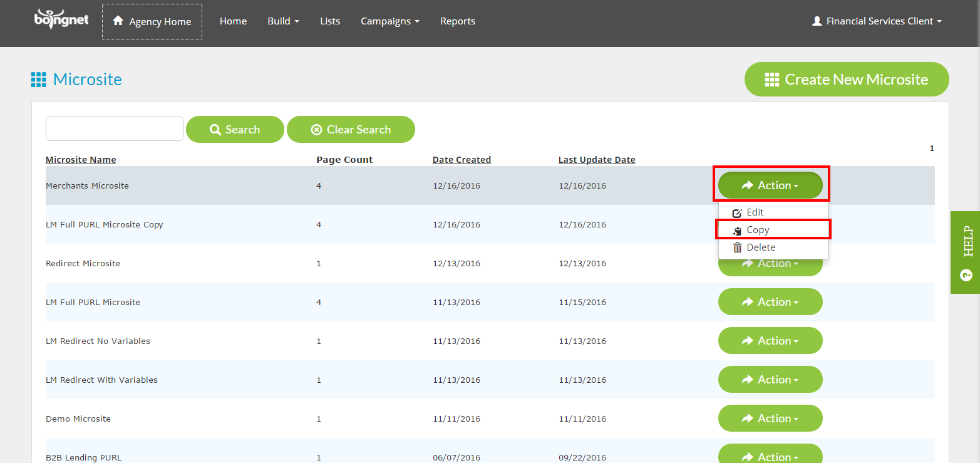Image resolution: width=980 pixels, height=463 pixels.
Task: Select B2B Lending PURL name text
Action: 84,457
